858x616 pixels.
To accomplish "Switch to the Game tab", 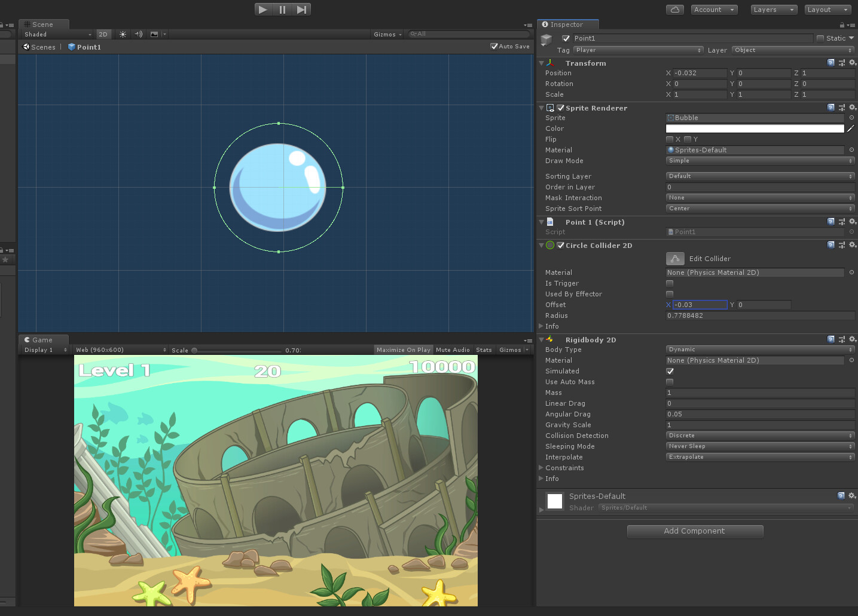I will [x=42, y=339].
